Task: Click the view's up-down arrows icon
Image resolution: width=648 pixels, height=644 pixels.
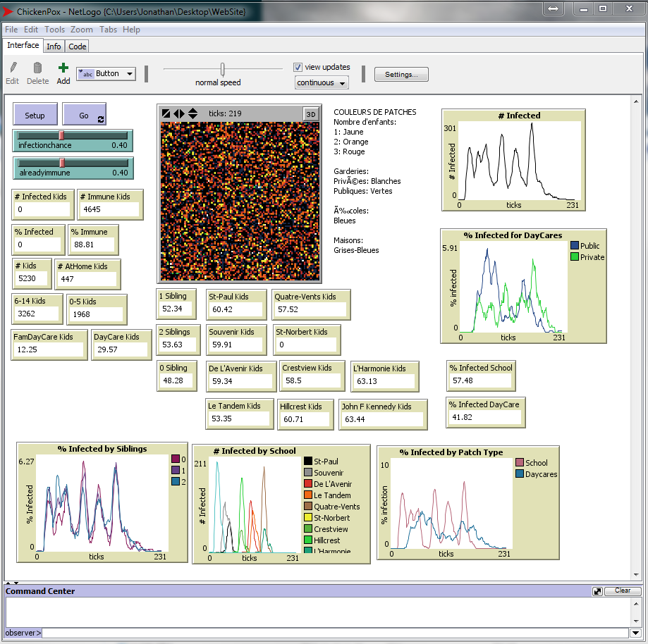Action: [192, 113]
